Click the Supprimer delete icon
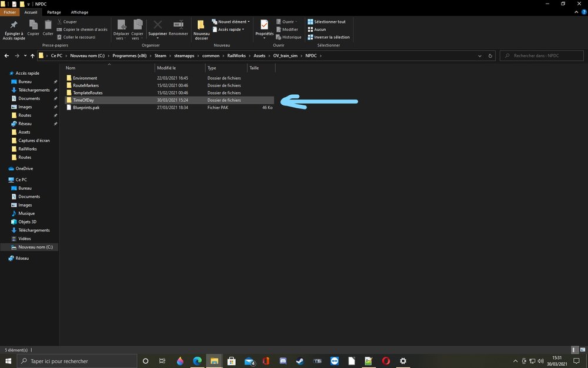Image resolution: width=588 pixels, height=368 pixels. click(x=158, y=28)
